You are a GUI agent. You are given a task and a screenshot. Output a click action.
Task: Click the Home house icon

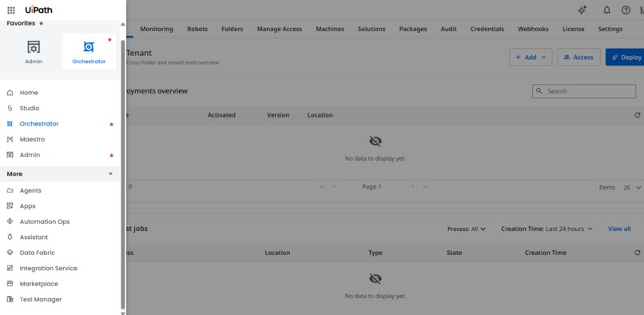[10, 93]
